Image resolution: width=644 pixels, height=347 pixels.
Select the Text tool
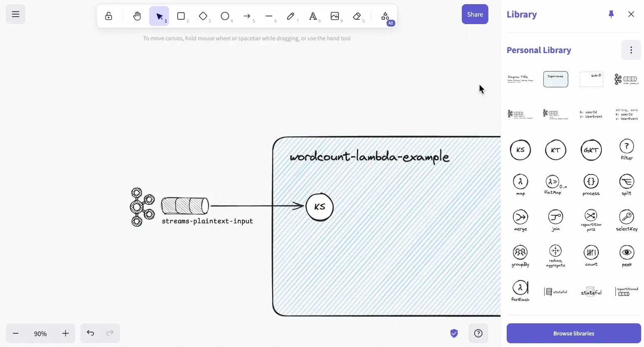(312, 16)
